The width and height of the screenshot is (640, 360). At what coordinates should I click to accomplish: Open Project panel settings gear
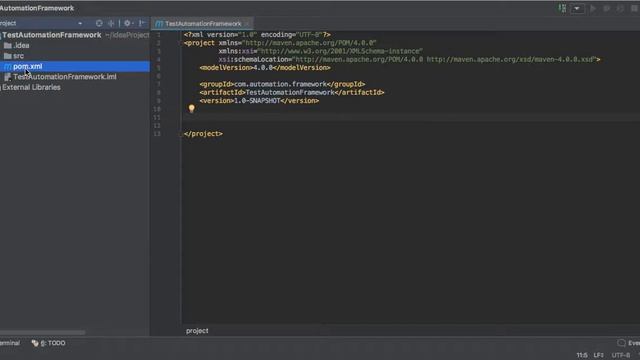tap(128, 23)
